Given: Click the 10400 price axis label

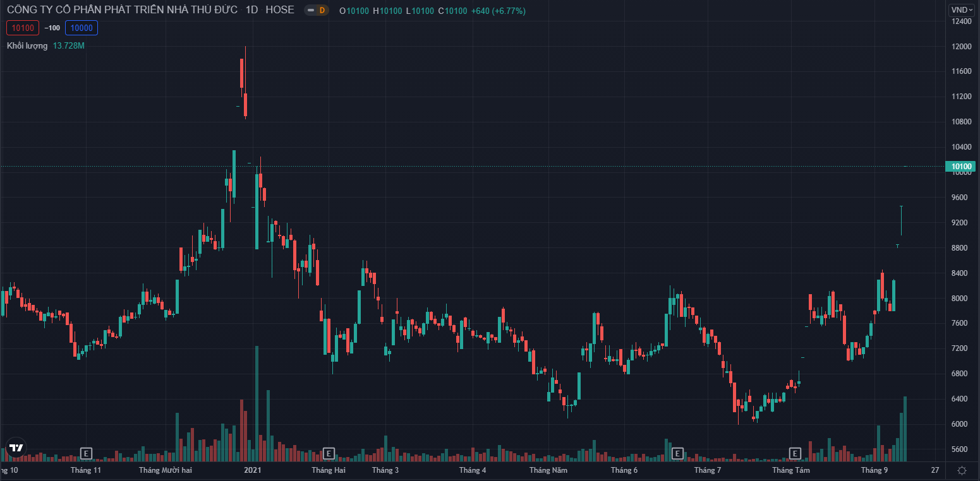Looking at the screenshot, I should pos(961,147).
